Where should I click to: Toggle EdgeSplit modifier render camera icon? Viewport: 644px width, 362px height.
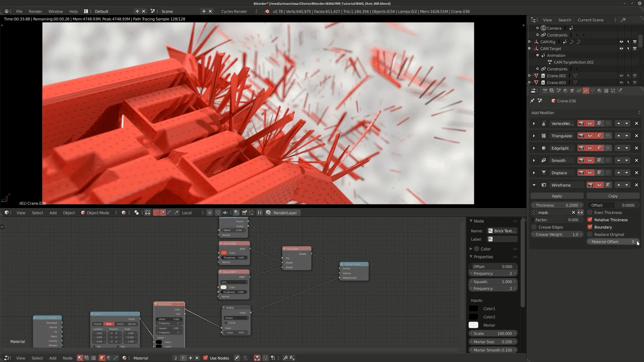[581, 148]
